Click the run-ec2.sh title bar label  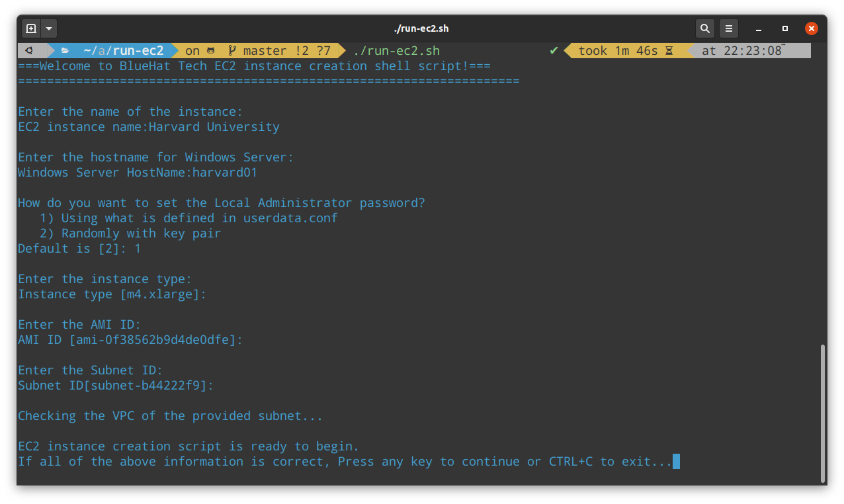pyautogui.click(x=422, y=28)
